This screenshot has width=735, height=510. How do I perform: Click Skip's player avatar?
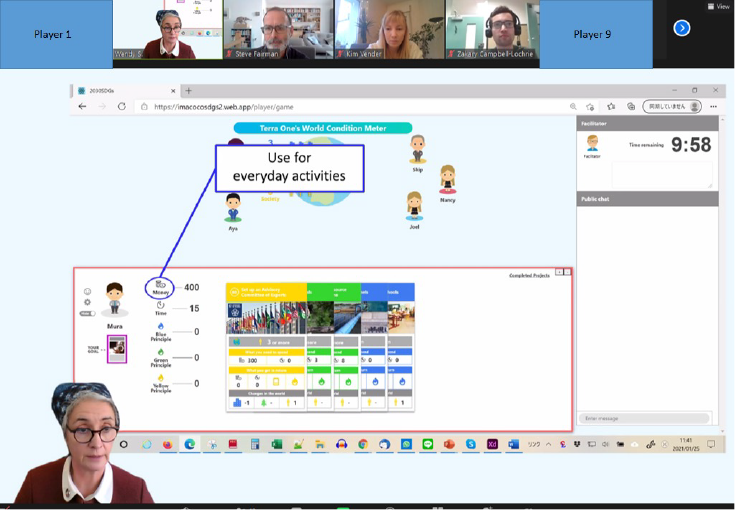coord(417,149)
